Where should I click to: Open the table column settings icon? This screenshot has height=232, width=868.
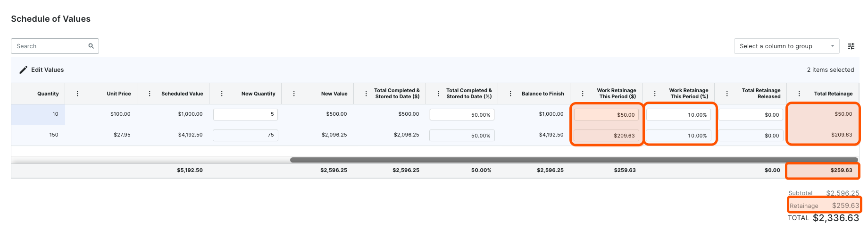point(851,46)
